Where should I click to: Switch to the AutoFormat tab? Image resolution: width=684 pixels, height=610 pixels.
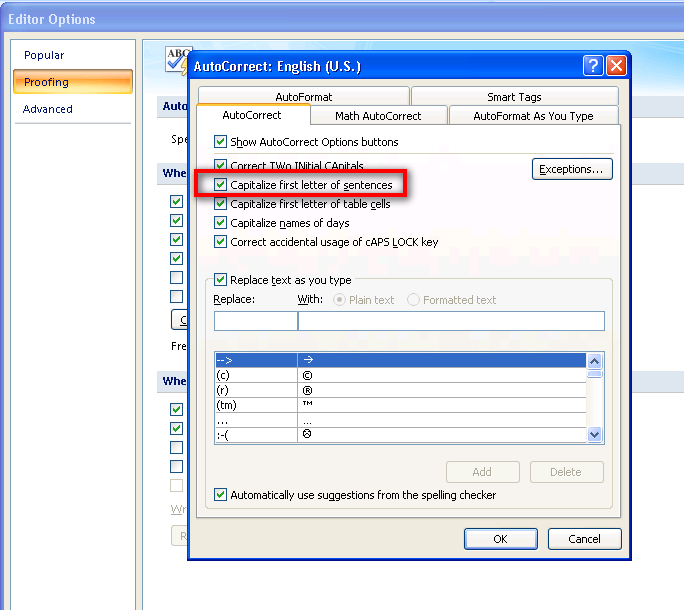coord(304,97)
